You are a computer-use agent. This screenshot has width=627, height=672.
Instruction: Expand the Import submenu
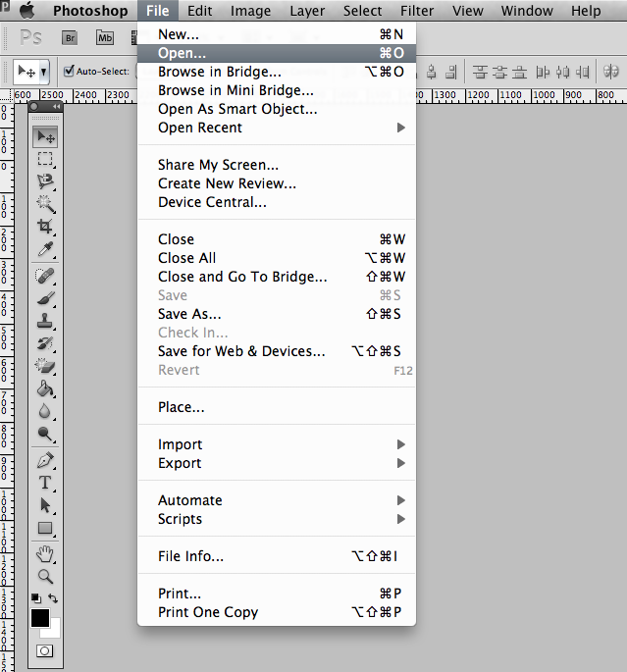(277, 444)
